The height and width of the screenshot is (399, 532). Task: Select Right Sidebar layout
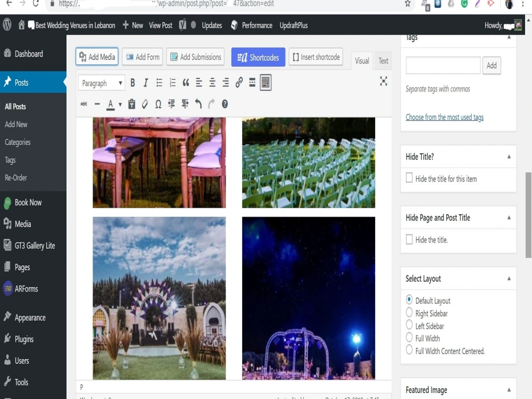click(409, 312)
